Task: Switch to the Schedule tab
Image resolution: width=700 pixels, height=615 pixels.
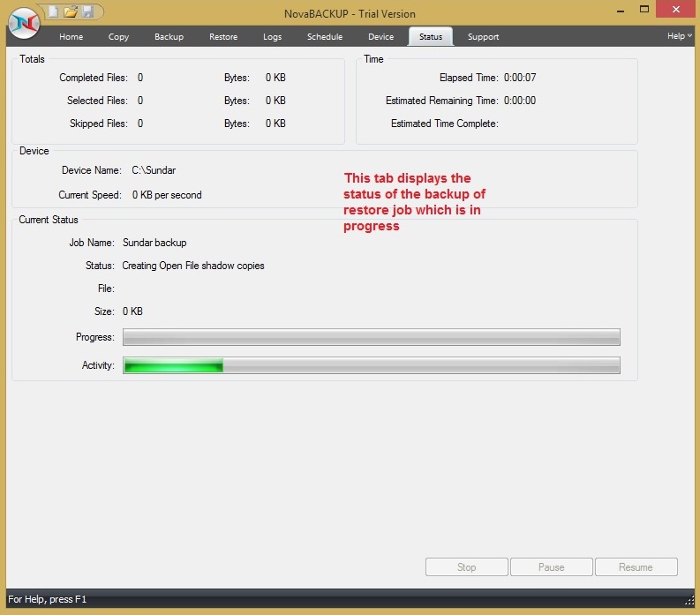Action: pos(324,37)
